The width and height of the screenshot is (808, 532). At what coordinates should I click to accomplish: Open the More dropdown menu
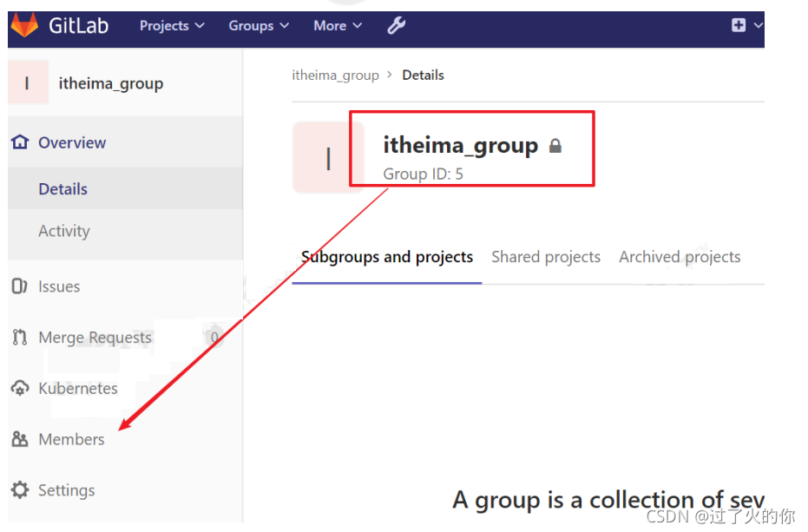(x=338, y=26)
